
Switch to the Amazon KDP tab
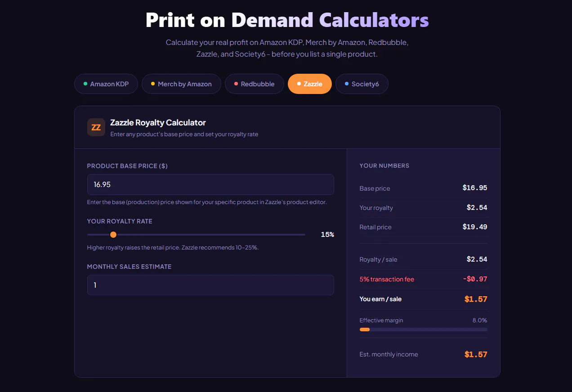(106, 84)
